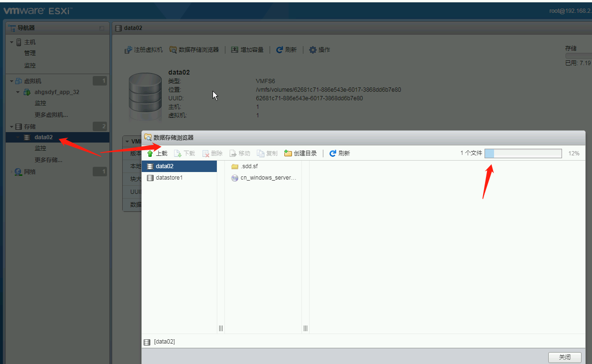Click the ahgsdyf_app_32 VM icon
The image size is (592, 364).
(x=27, y=92)
